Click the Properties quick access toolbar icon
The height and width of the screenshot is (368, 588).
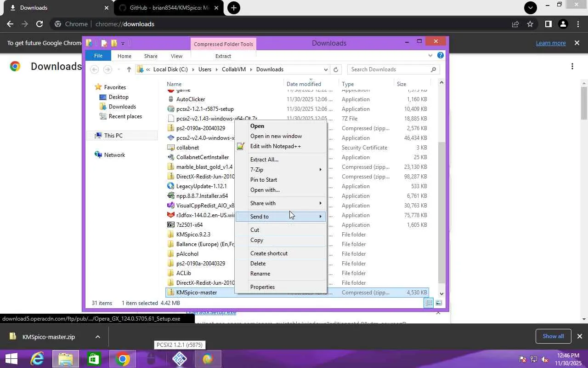(104, 43)
